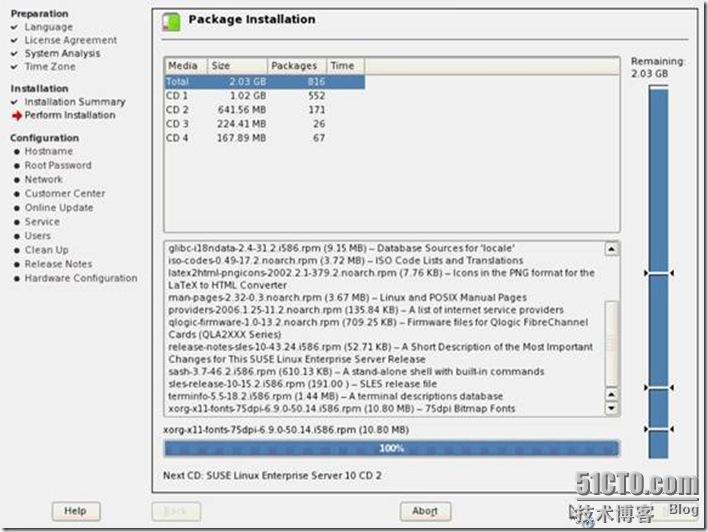Click the current package name above progress bar

(286, 429)
